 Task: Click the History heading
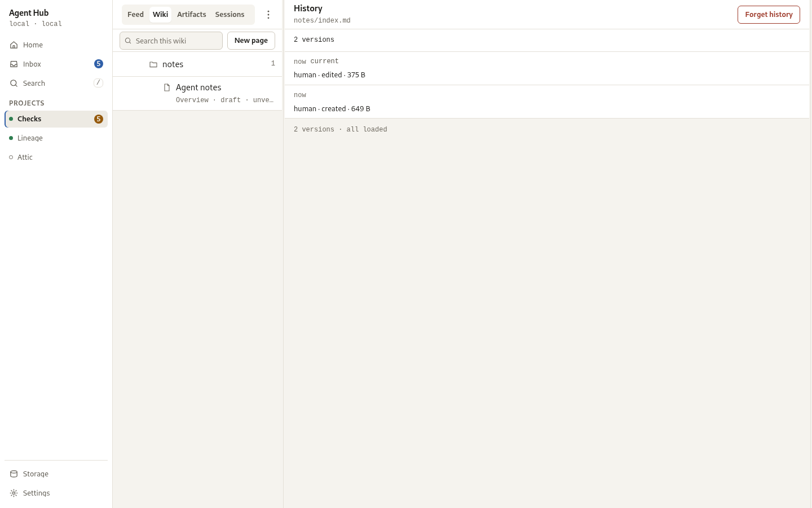point(308,8)
